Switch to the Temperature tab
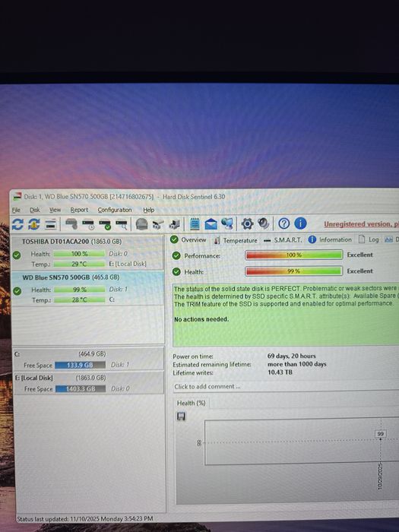The height and width of the screenshot is (532, 399). 236,240
